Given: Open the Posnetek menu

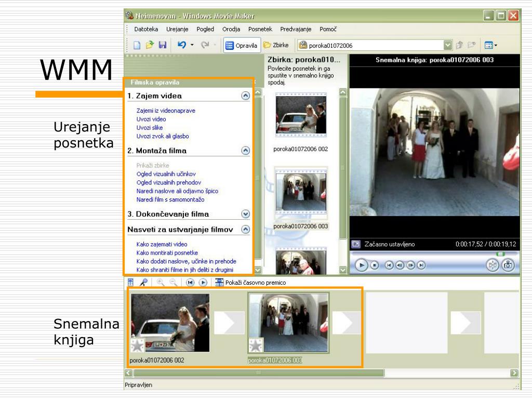Looking at the screenshot, I should click(260, 29).
